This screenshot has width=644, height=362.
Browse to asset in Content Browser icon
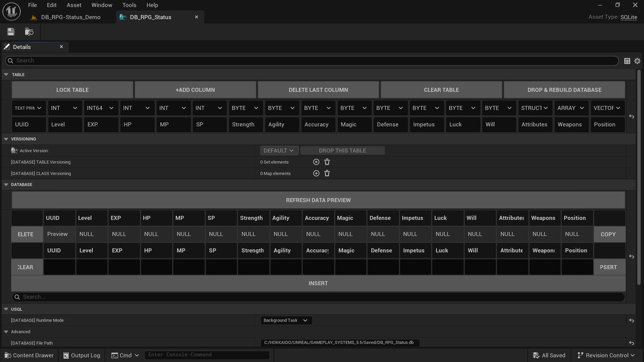[x=29, y=32]
